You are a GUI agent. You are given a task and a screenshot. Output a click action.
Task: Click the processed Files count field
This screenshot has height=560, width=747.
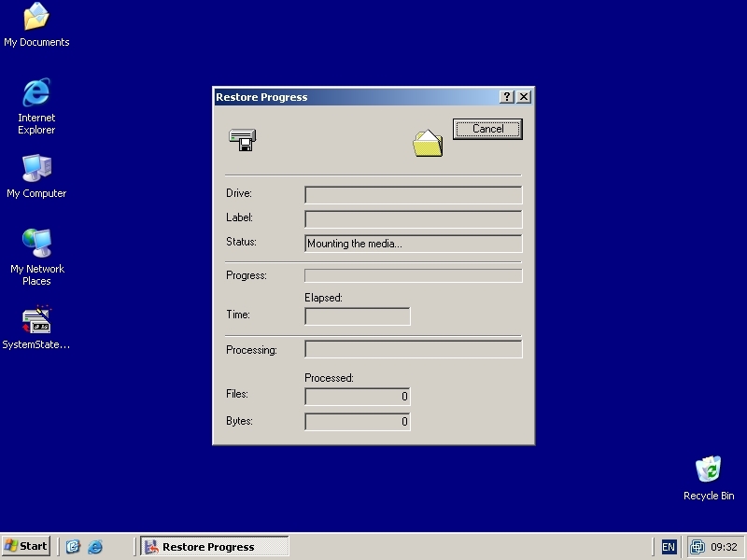[x=358, y=396]
